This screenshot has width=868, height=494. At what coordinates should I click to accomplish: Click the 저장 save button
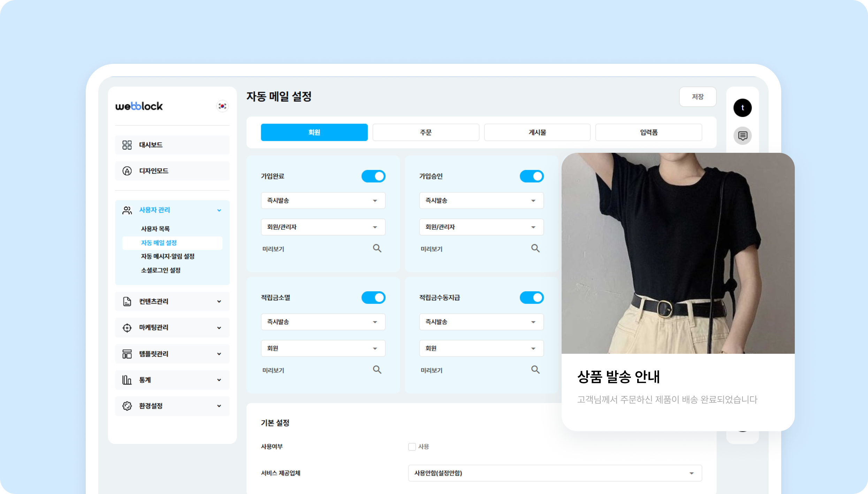pos(698,97)
